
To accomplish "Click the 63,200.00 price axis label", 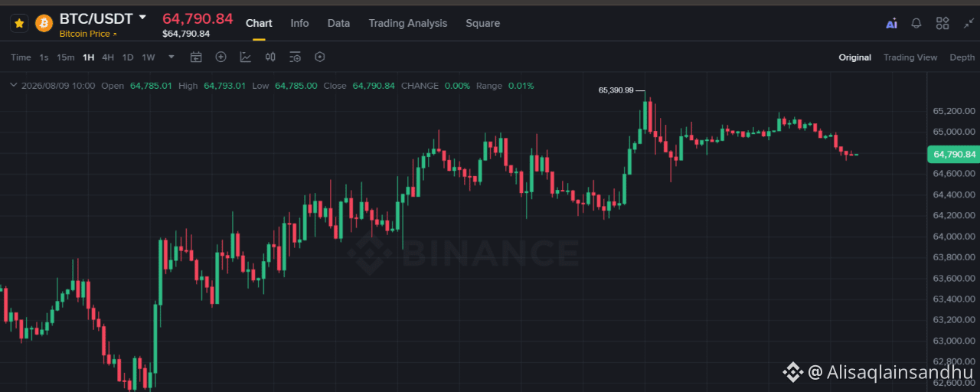I will click(x=954, y=320).
